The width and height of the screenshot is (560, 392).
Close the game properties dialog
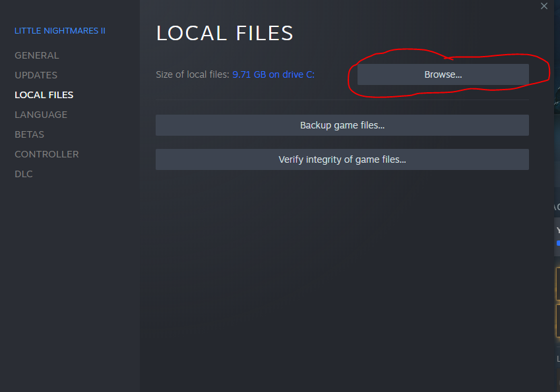pos(544,6)
